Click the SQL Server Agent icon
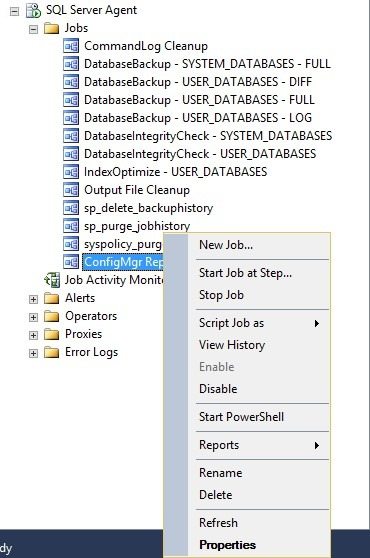 [x=33, y=10]
